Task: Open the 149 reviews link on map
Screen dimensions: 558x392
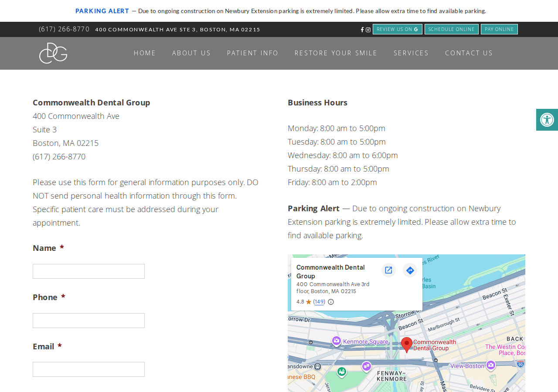Action: click(x=319, y=302)
